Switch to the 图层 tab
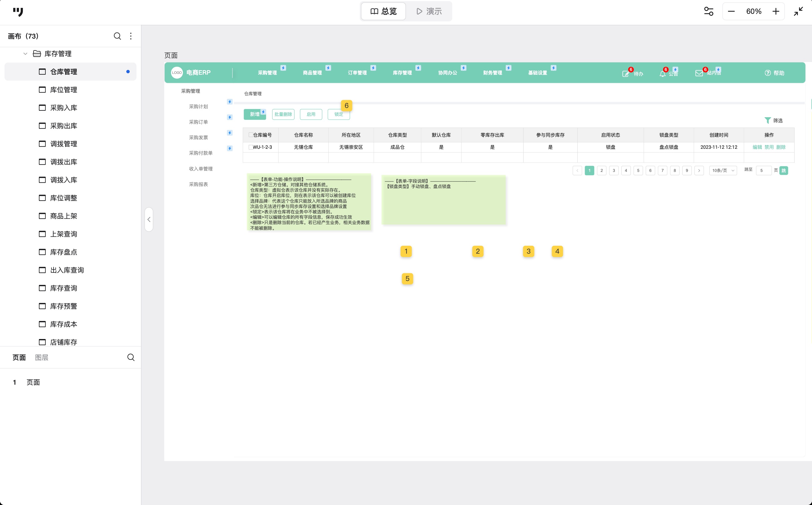 42,357
